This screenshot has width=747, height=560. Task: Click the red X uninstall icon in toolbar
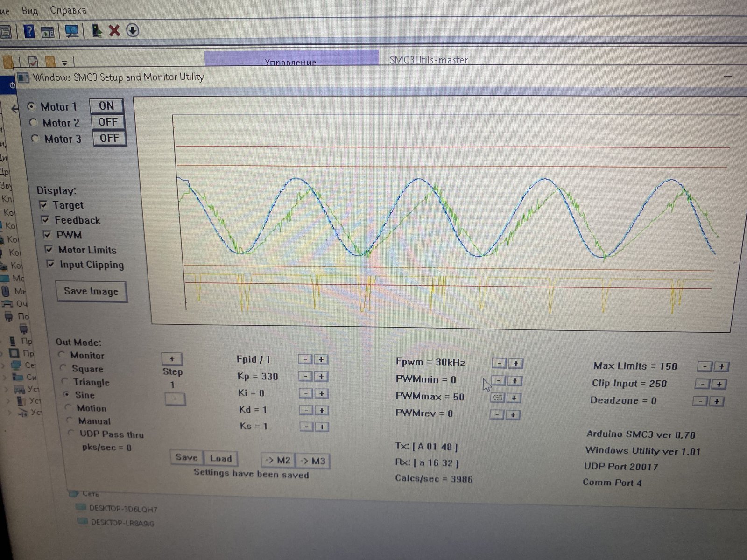click(114, 31)
